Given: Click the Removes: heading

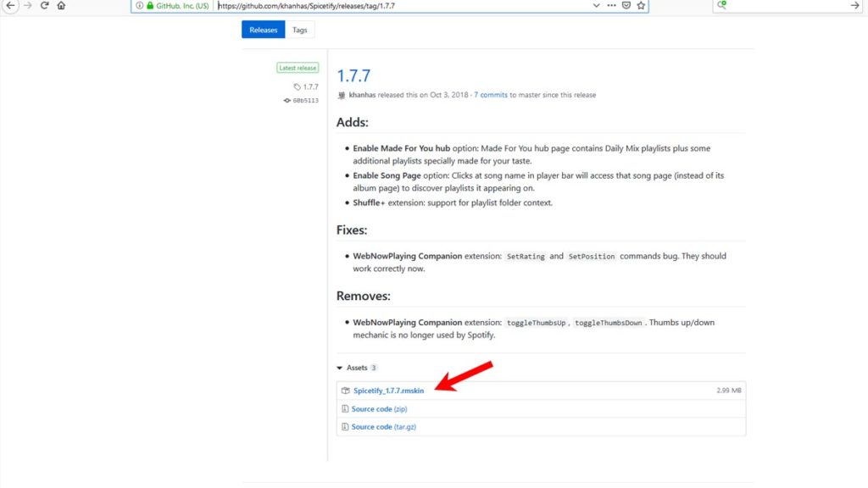Looking at the screenshot, I should (363, 296).
